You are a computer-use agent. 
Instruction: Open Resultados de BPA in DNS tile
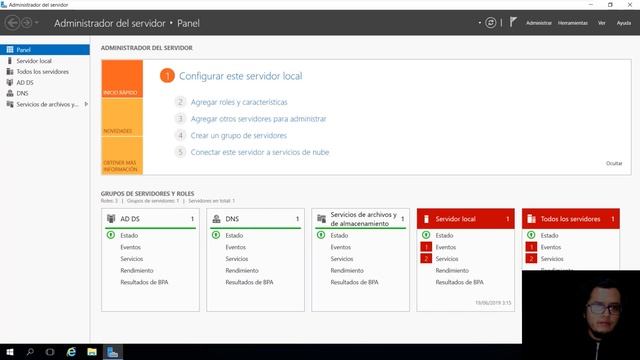249,282
